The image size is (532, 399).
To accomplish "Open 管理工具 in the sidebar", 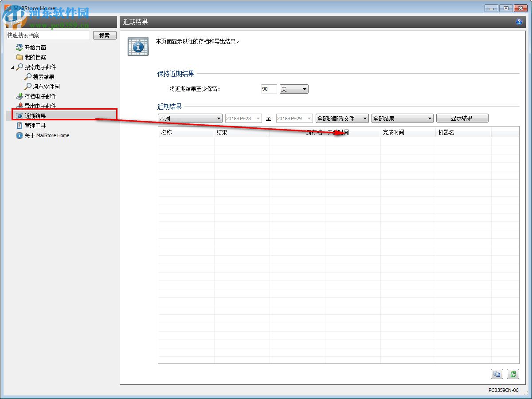I will [x=35, y=126].
